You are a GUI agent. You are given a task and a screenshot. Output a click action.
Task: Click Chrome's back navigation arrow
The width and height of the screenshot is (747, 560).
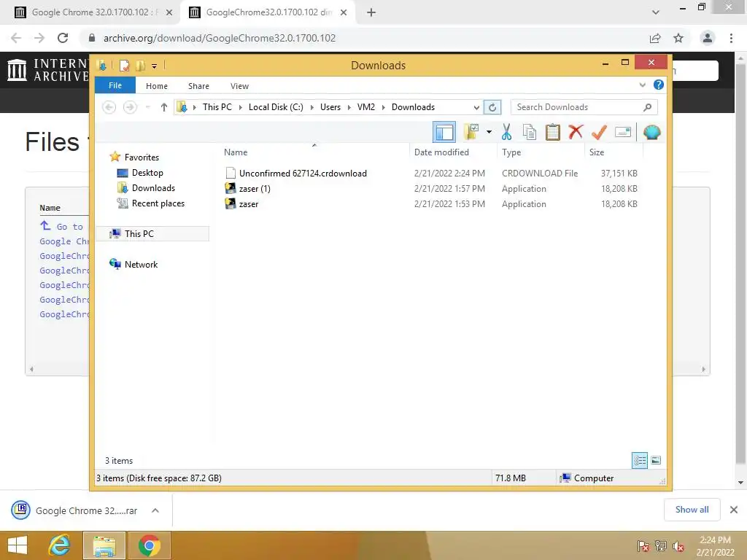point(16,38)
